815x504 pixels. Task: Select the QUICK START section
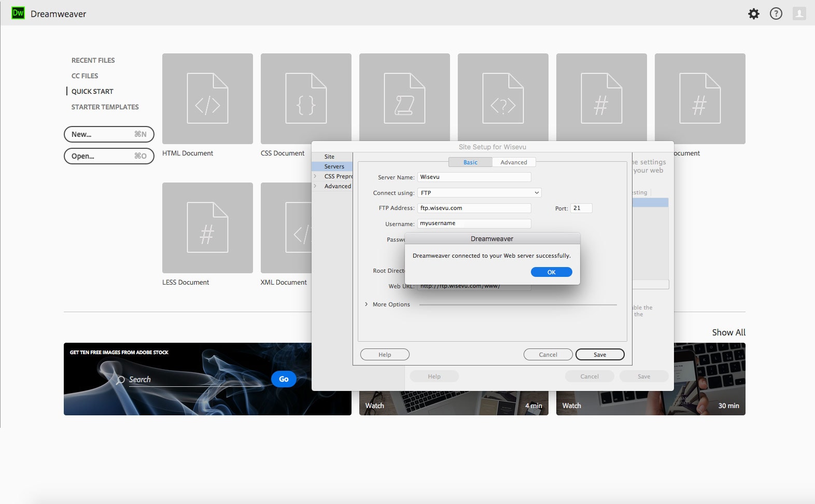coord(92,91)
